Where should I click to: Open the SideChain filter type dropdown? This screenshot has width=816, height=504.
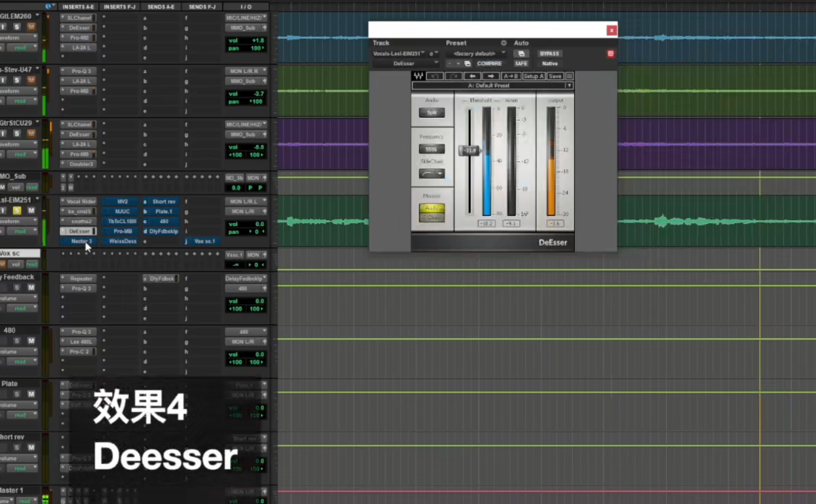(432, 174)
